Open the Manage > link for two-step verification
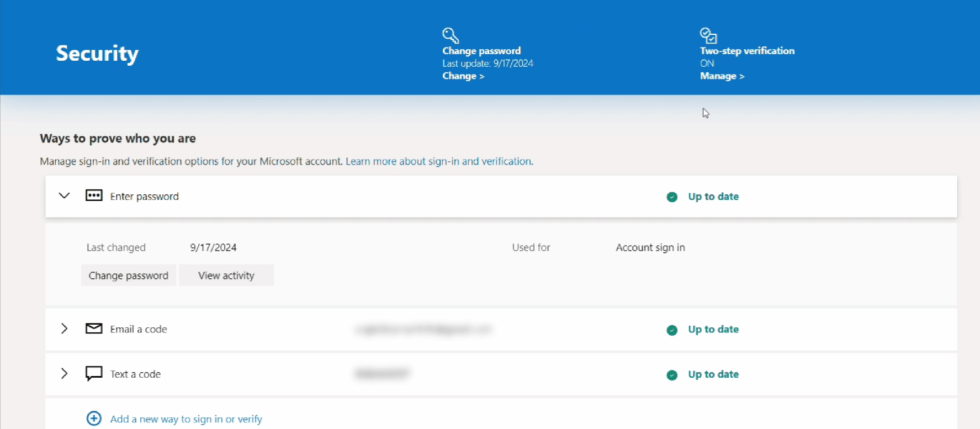The image size is (980, 429). [722, 76]
